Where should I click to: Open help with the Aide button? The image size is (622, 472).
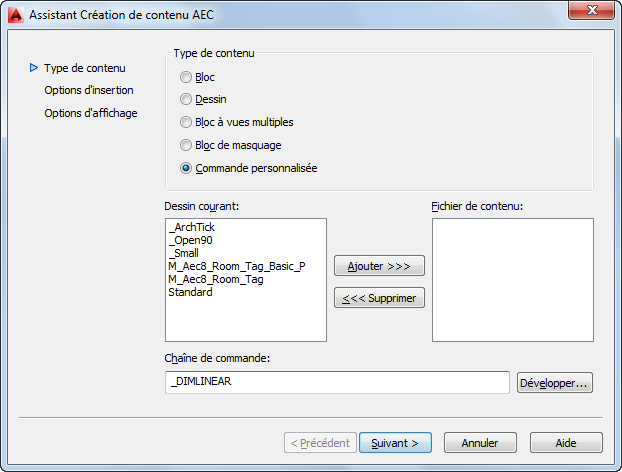point(566,442)
